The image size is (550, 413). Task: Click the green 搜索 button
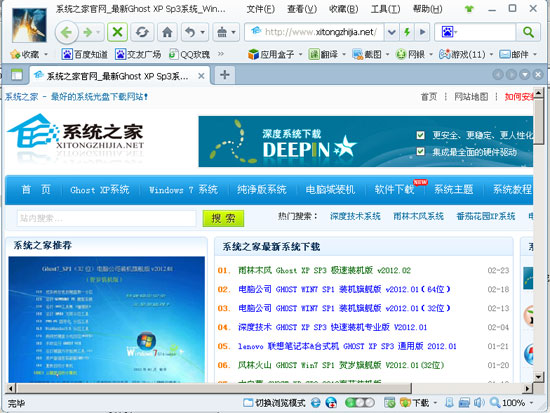223,218
